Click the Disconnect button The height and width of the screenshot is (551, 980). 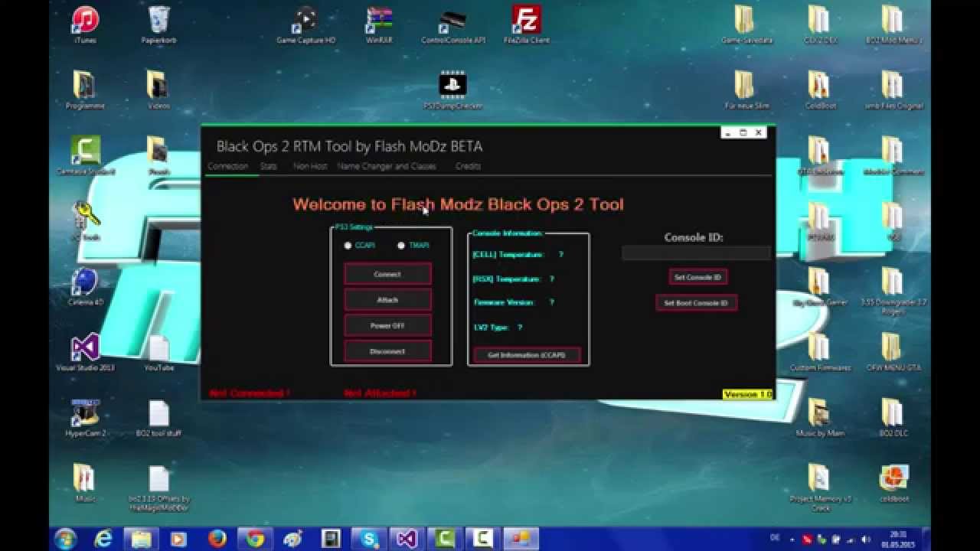click(387, 351)
